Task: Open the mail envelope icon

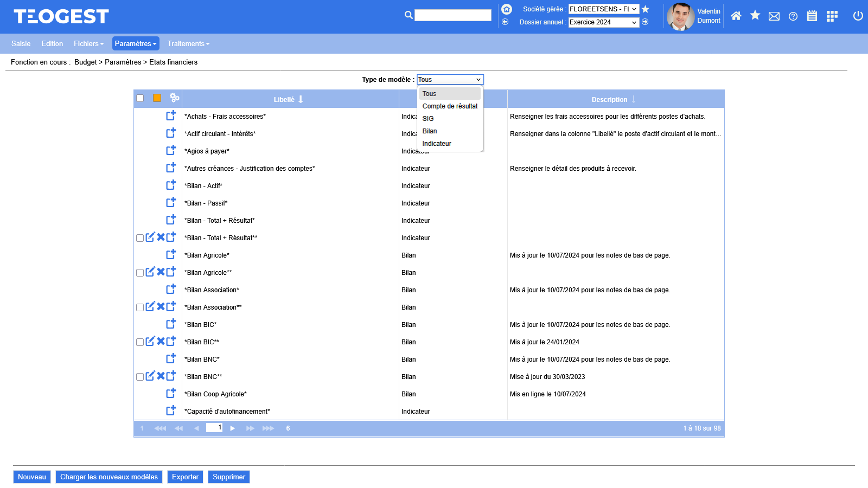Action: pos(774,16)
